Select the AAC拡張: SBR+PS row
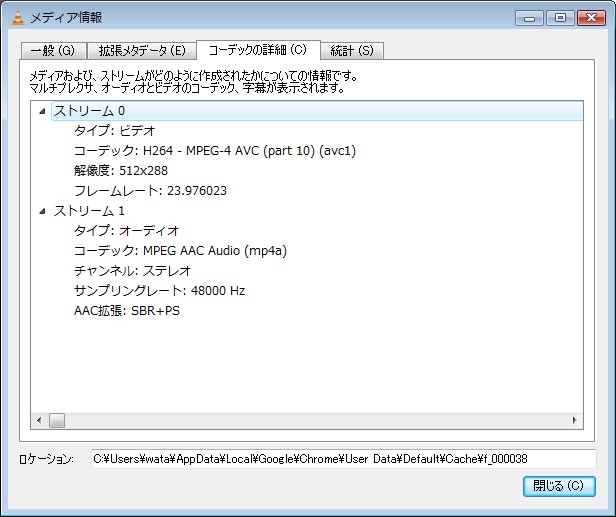 pos(127,311)
